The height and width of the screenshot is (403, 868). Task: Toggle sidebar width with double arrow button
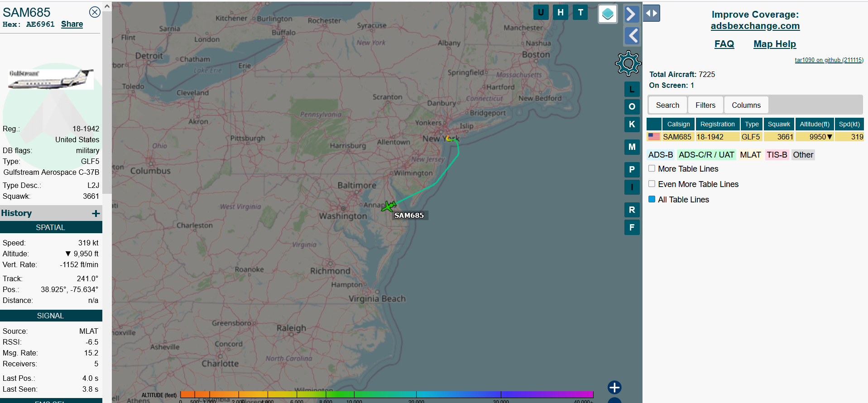click(652, 13)
